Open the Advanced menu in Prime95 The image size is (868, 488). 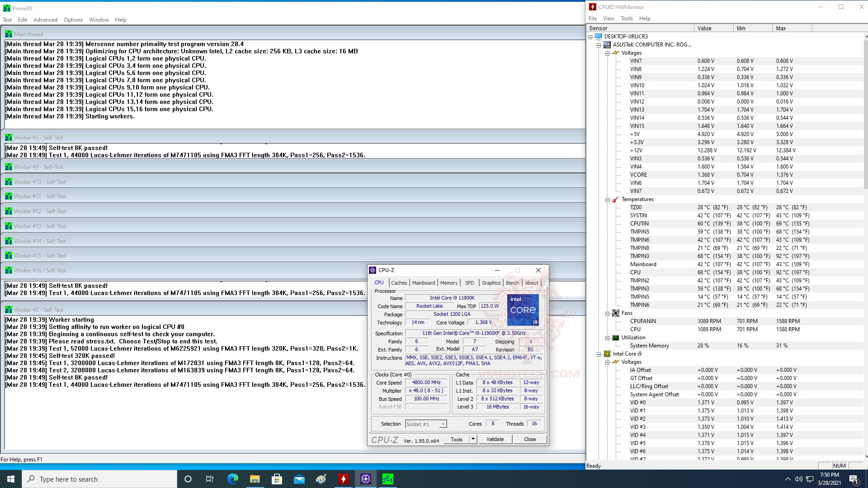(45, 20)
